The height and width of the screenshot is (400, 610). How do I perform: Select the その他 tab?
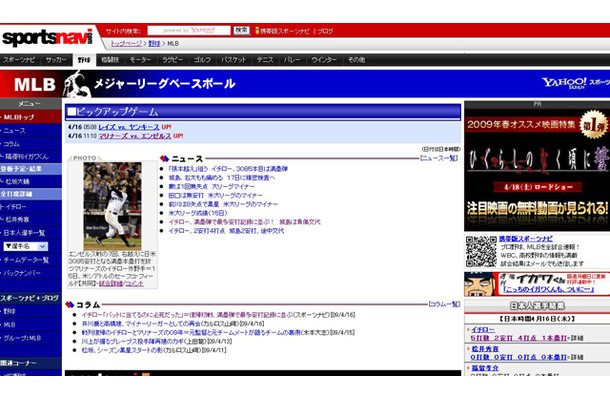click(356, 60)
